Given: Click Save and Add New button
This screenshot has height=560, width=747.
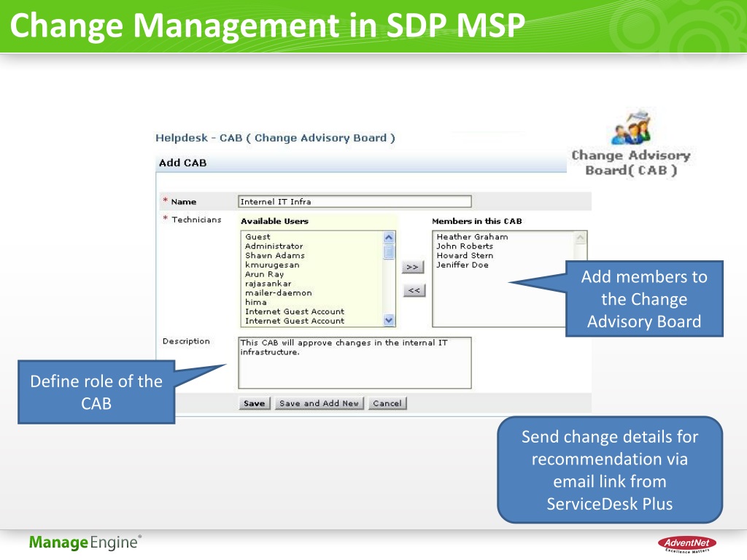Looking at the screenshot, I should (320, 403).
